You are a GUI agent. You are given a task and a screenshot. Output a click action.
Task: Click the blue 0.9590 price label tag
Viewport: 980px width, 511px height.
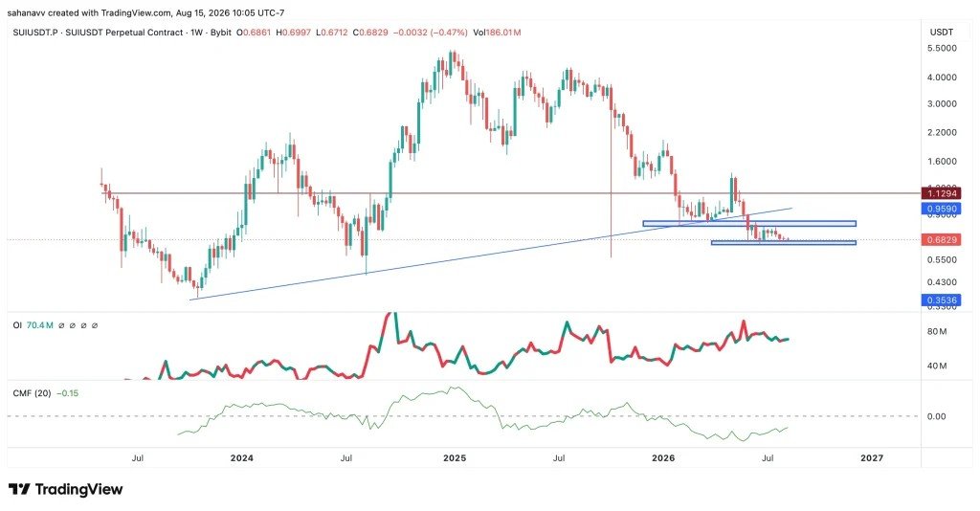pyautogui.click(x=941, y=209)
